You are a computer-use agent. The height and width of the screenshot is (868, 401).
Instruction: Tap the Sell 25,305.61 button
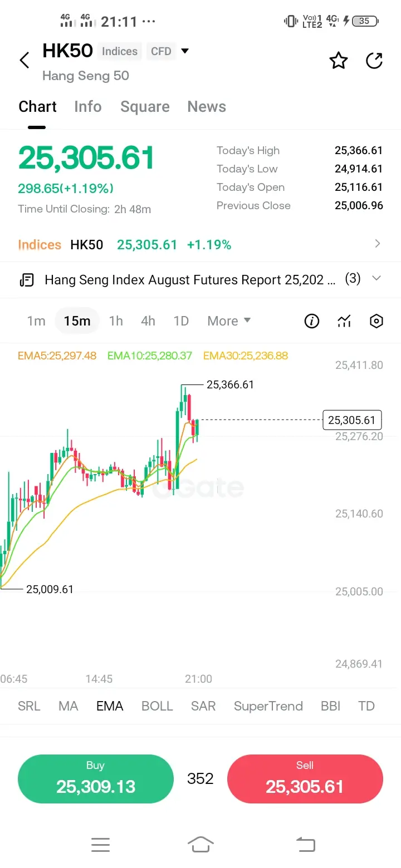(305, 779)
